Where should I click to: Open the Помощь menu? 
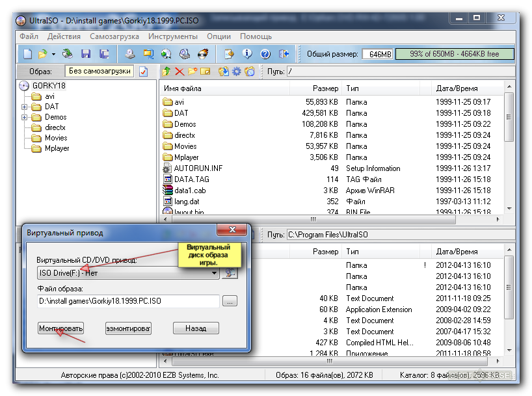(256, 36)
